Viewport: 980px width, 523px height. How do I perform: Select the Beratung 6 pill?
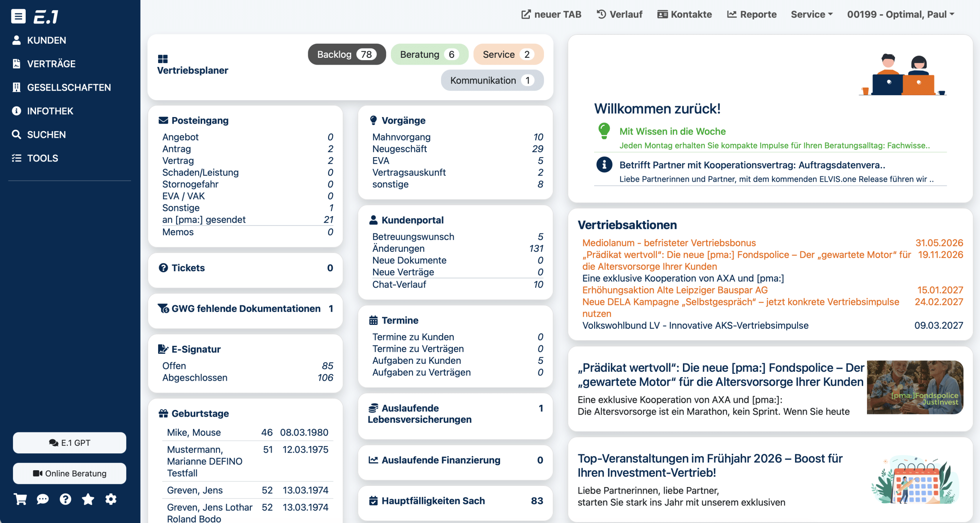click(429, 54)
